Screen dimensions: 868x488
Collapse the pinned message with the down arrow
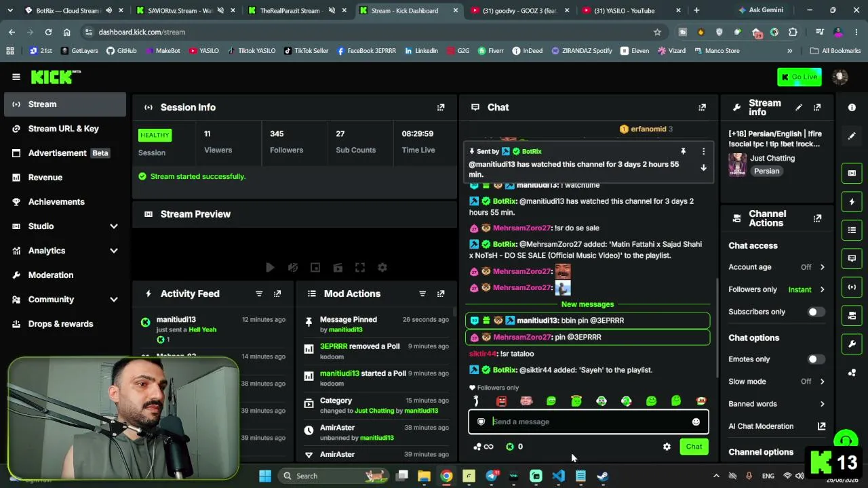703,167
